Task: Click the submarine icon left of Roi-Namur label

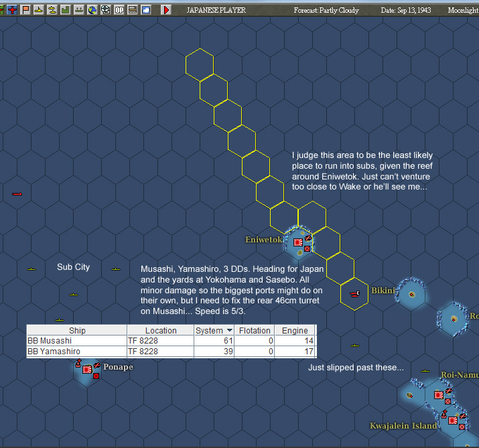Action: tap(425, 371)
